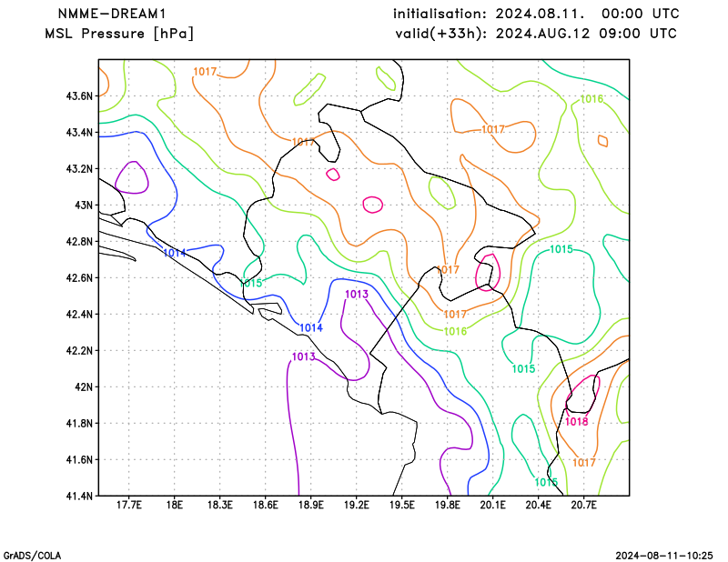
Task: Click the 42.2N latitude label
Action: 79,351
